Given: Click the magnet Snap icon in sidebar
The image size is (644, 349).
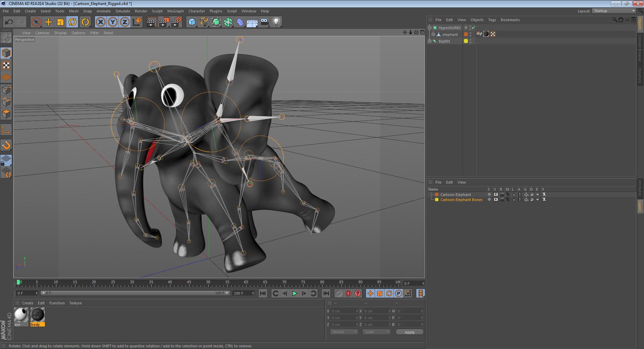Looking at the screenshot, I should coord(6,145).
